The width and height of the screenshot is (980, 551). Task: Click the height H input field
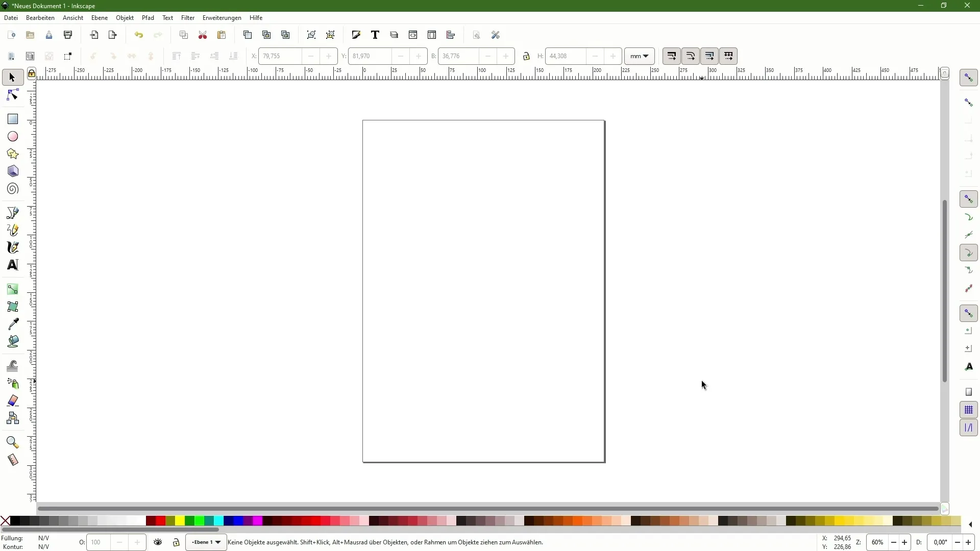coord(567,56)
